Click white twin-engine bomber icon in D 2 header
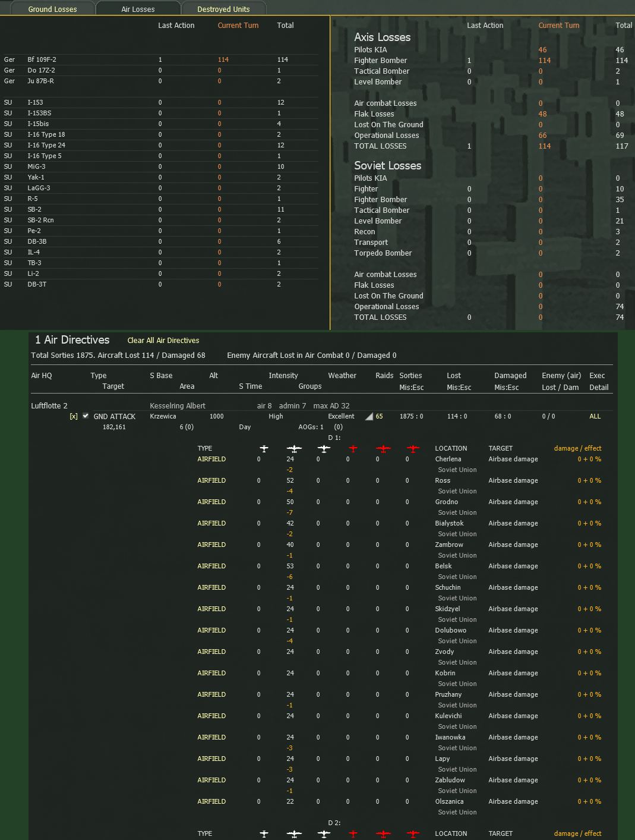Image resolution: width=635 pixels, height=840 pixels. pos(294,833)
